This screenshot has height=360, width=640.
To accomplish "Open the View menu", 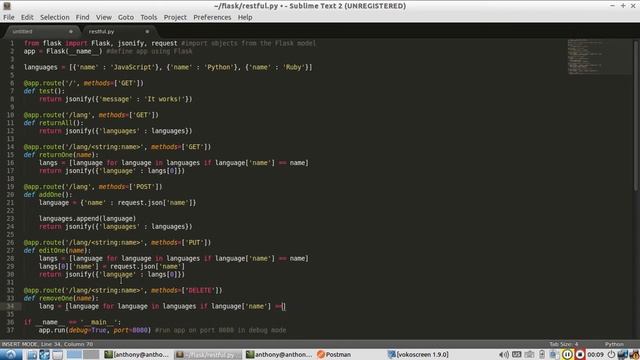I will click(104, 17).
